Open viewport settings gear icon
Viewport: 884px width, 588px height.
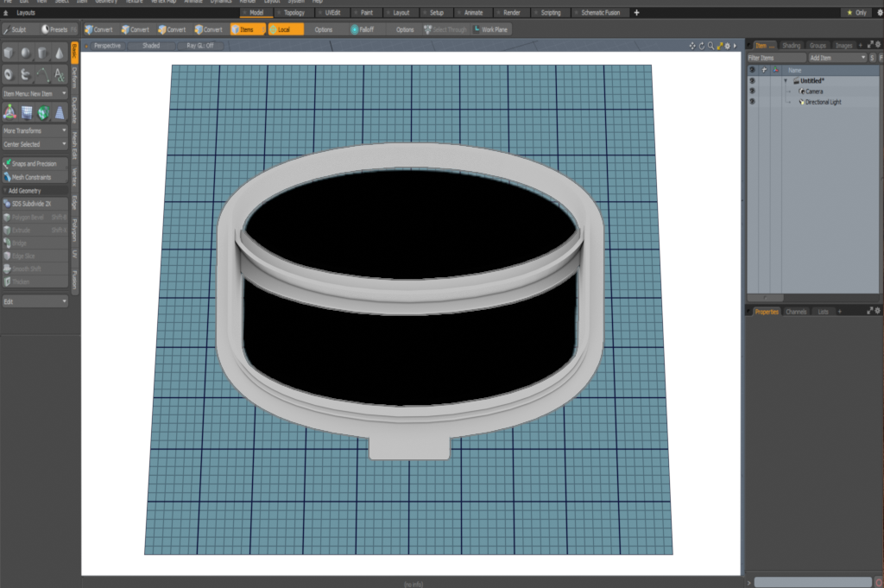coord(727,46)
